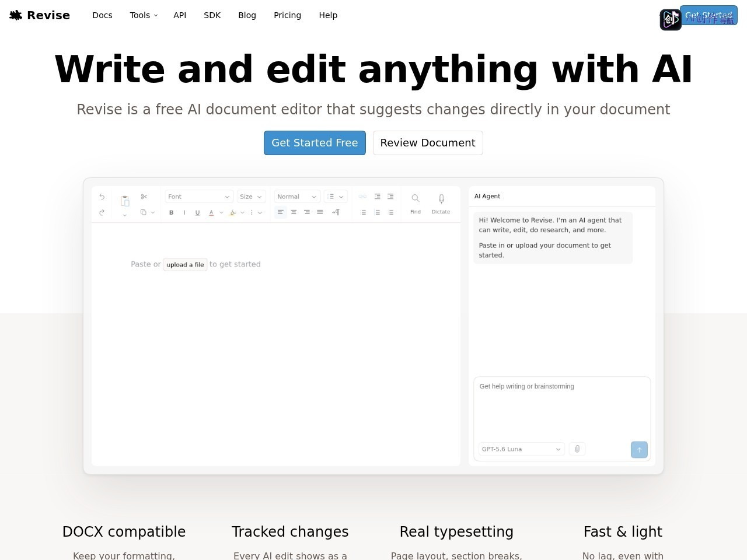Click the 'Tracked changes' heading
Image resolution: width=747 pixels, height=560 pixels.
click(x=290, y=532)
